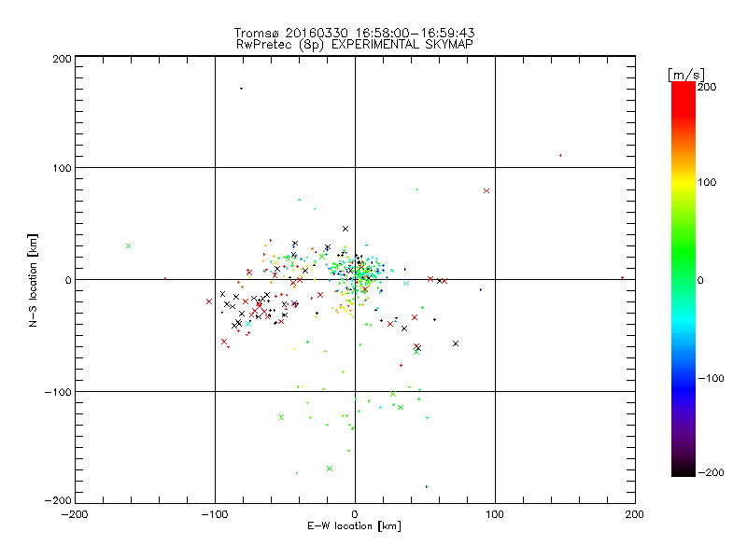Click the x-axis '-100' tick label
This screenshot has width=747, height=560.
click(x=215, y=514)
